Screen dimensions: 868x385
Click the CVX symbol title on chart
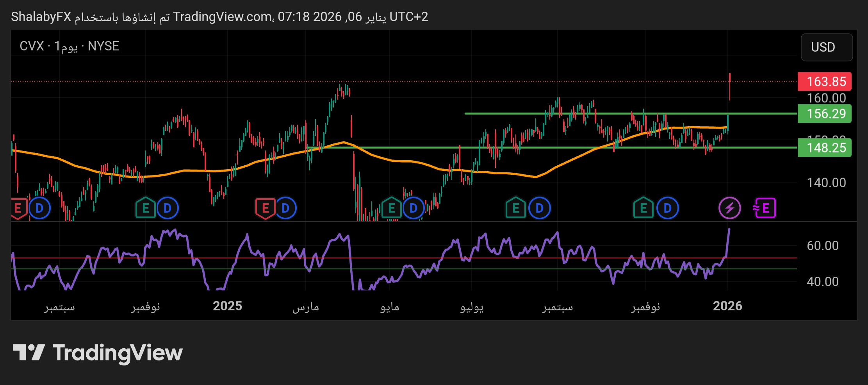32,46
